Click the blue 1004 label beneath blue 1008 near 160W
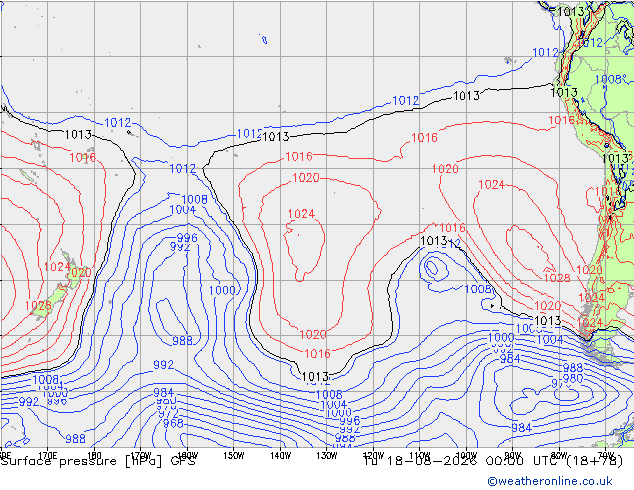The image size is (634, 490). 182,210
